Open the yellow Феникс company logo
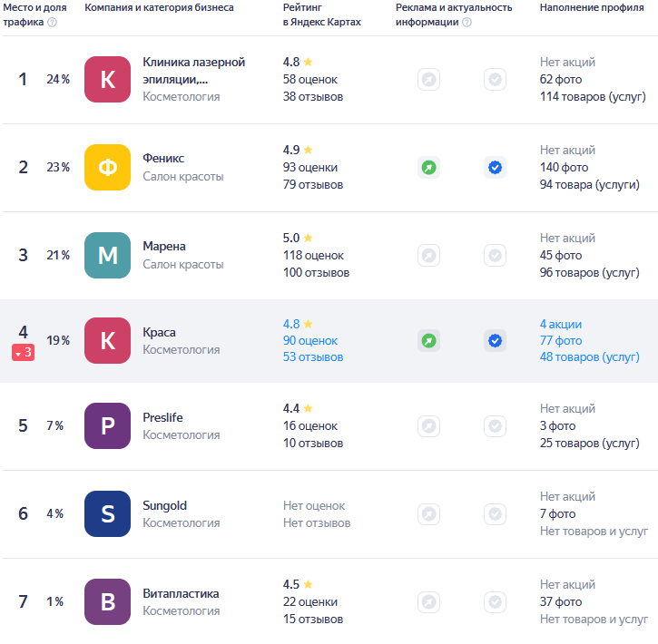The height and width of the screenshot is (644, 658). click(107, 167)
